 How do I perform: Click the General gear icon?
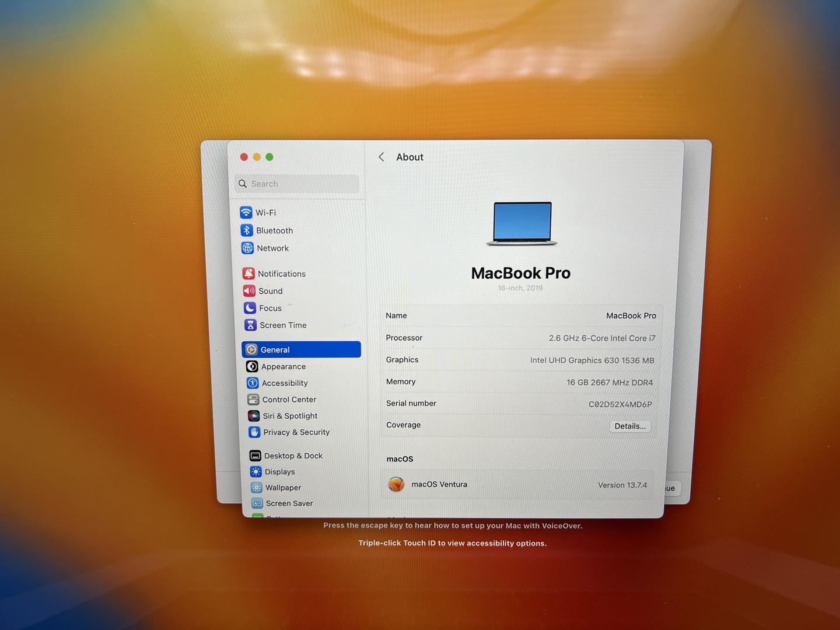(251, 349)
